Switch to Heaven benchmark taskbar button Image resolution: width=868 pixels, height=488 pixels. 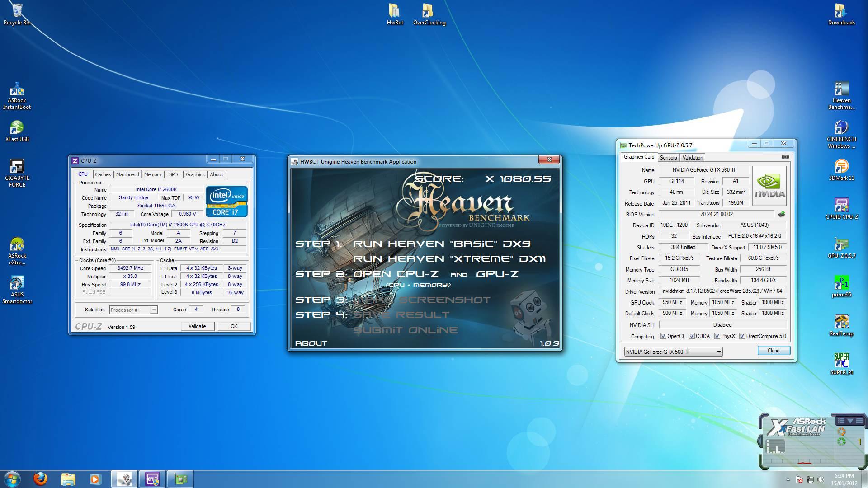click(124, 479)
